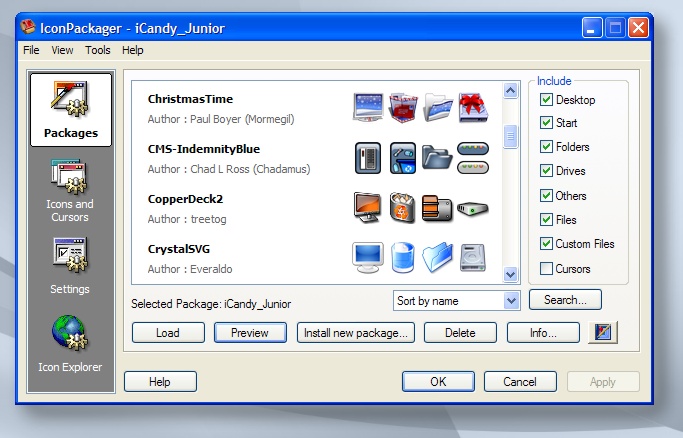
Task: Click the Cancel button
Action: coord(520,382)
